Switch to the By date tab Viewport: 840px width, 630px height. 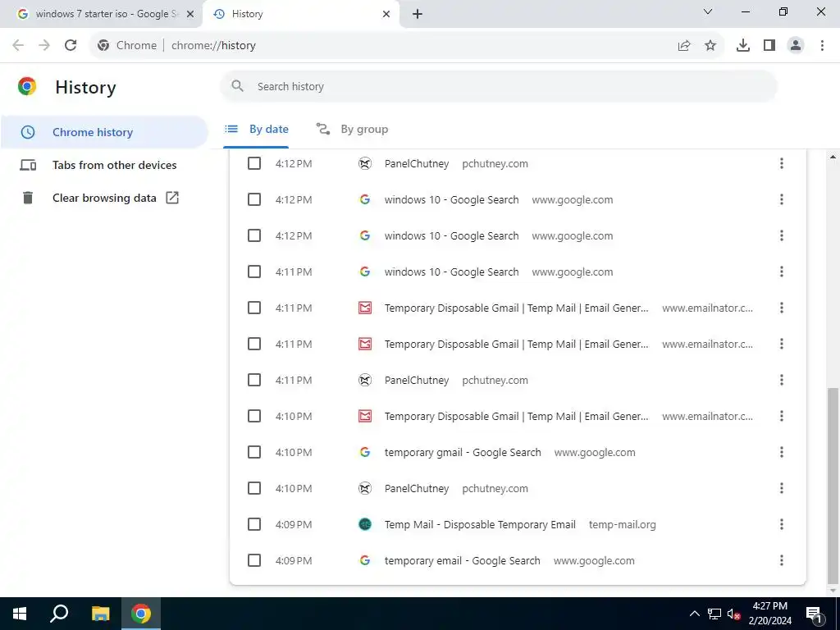pyautogui.click(x=256, y=129)
